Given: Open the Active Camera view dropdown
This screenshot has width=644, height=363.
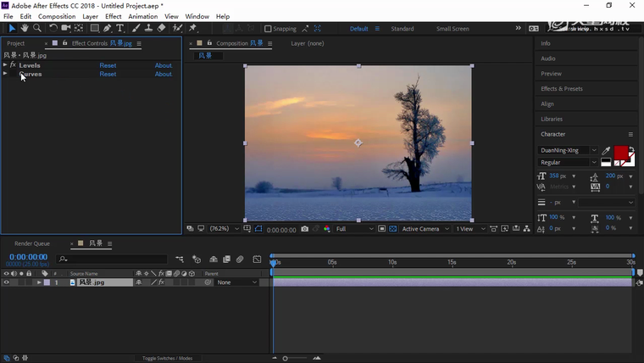Looking at the screenshot, I should pyautogui.click(x=424, y=229).
